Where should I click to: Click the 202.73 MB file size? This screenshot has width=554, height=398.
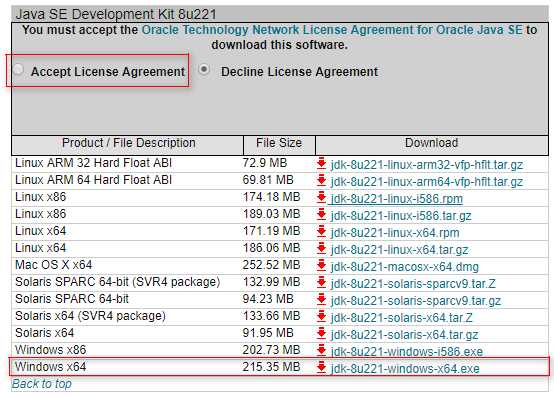(x=271, y=350)
